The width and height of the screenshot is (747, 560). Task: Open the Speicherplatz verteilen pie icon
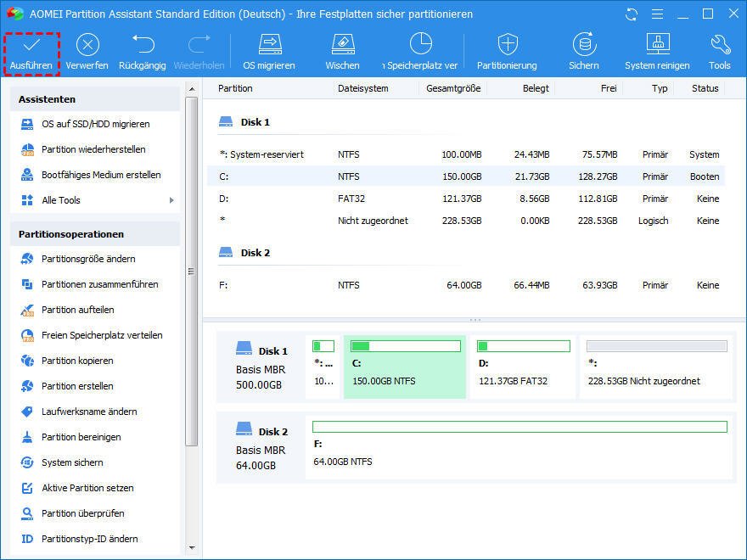point(421,44)
